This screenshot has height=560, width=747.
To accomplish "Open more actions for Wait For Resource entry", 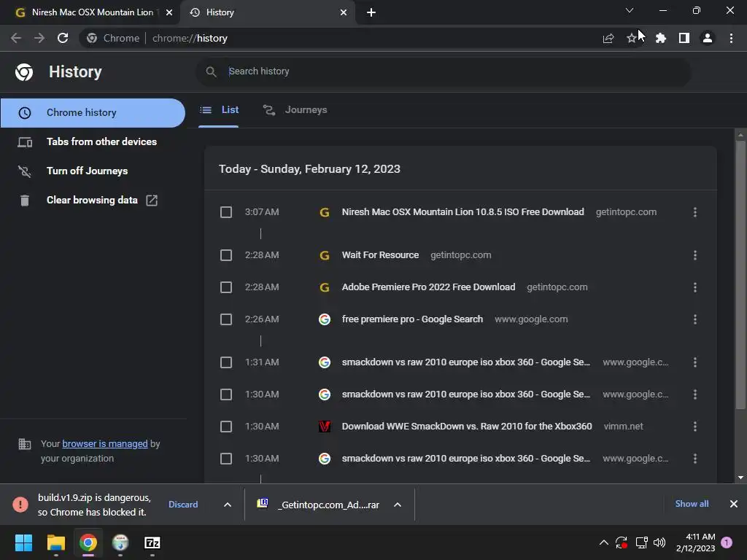I will [x=695, y=255].
